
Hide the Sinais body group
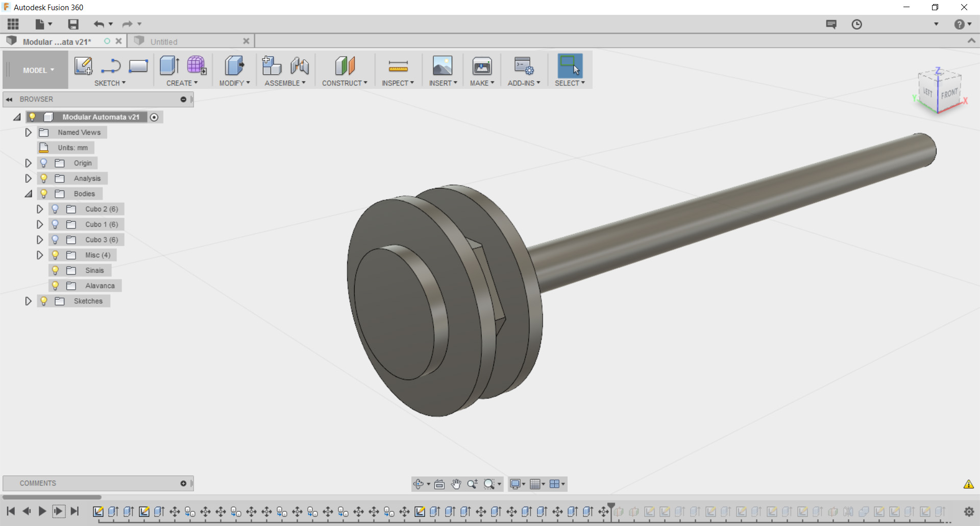click(x=56, y=270)
